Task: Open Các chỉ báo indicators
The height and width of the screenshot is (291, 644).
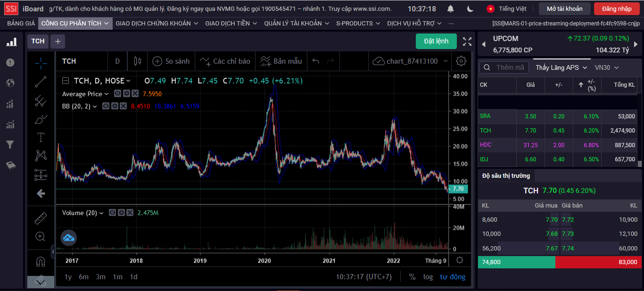Action: pyautogui.click(x=225, y=61)
